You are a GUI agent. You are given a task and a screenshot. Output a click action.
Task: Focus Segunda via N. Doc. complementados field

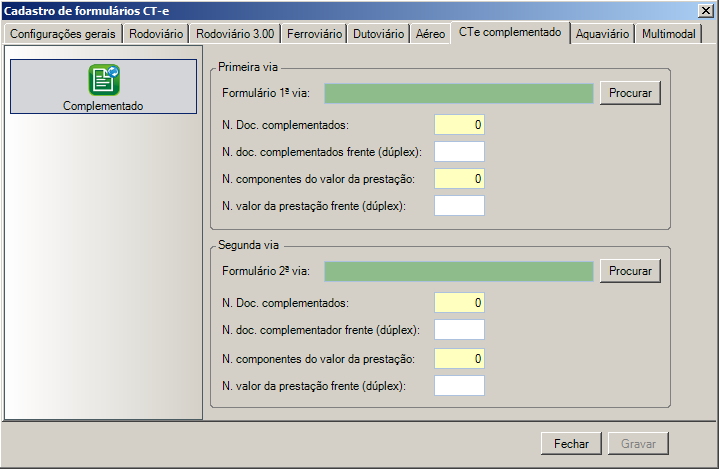(459, 303)
